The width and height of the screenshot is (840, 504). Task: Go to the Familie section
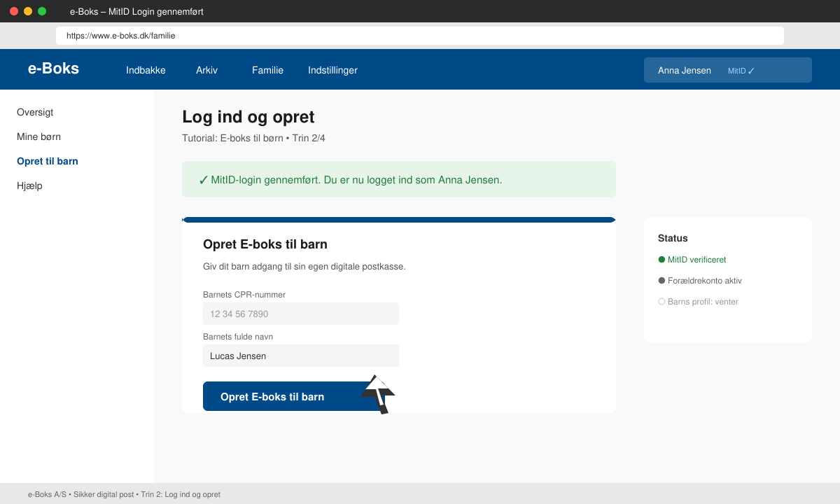click(267, 70)
